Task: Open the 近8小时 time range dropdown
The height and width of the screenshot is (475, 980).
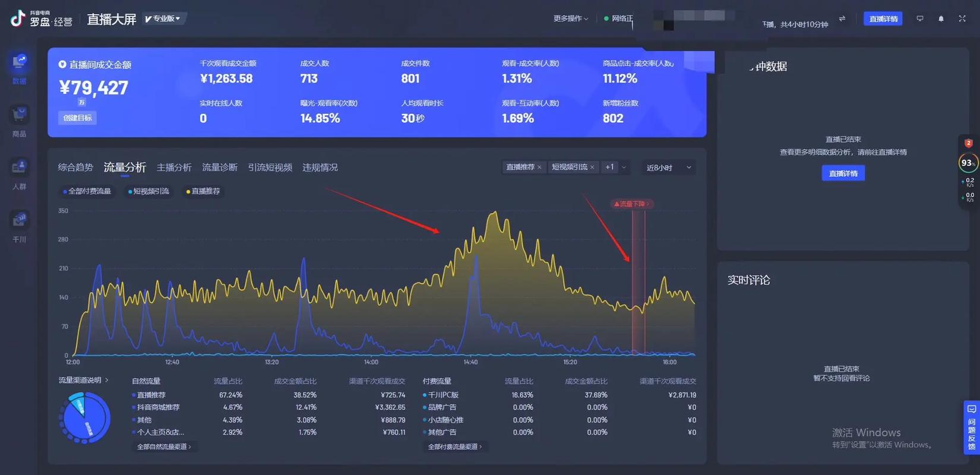Action: tap(668, 167)
